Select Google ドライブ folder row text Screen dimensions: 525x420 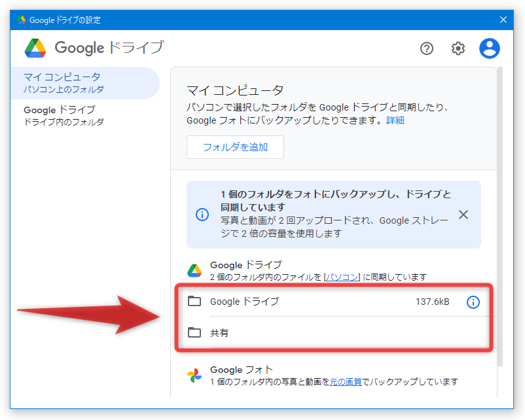(244, 302)
